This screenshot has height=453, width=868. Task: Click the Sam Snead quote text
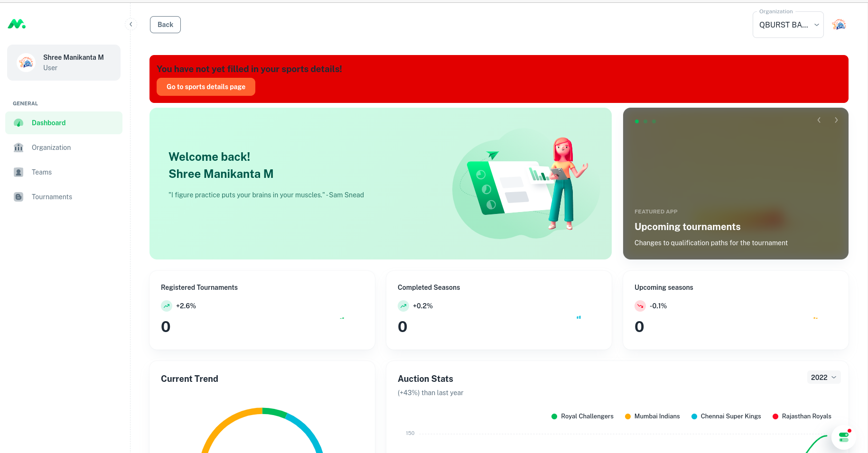pos(266,195)
